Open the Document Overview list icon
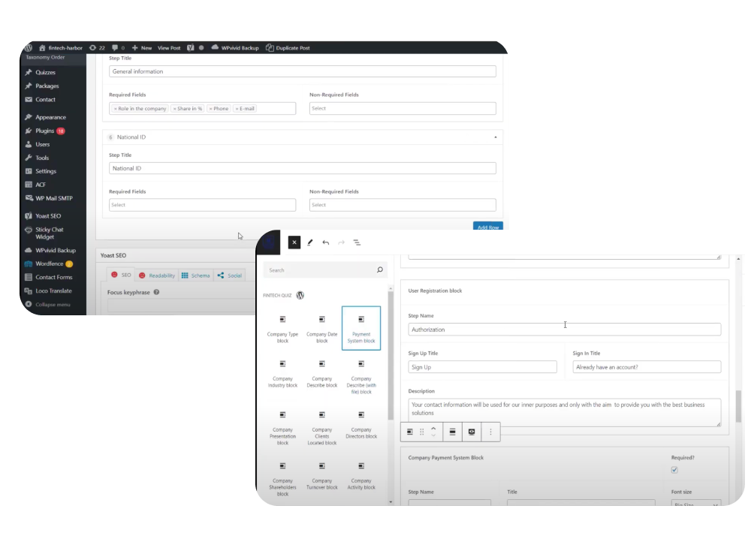Viewport: 751px width, 560px height. pyautogui.click(x=356, y=242)
